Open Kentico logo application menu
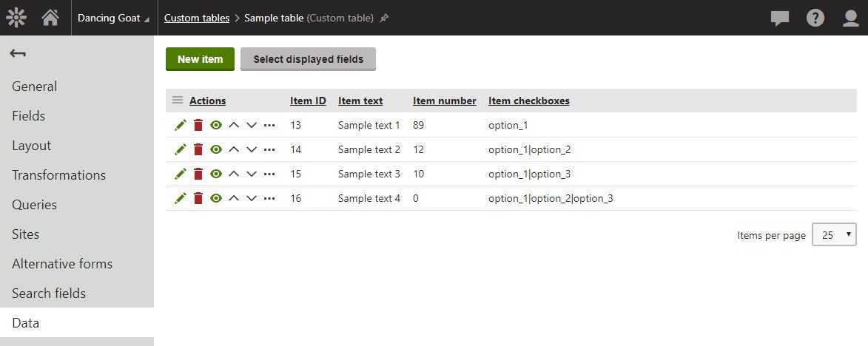 tap(16, 18)
